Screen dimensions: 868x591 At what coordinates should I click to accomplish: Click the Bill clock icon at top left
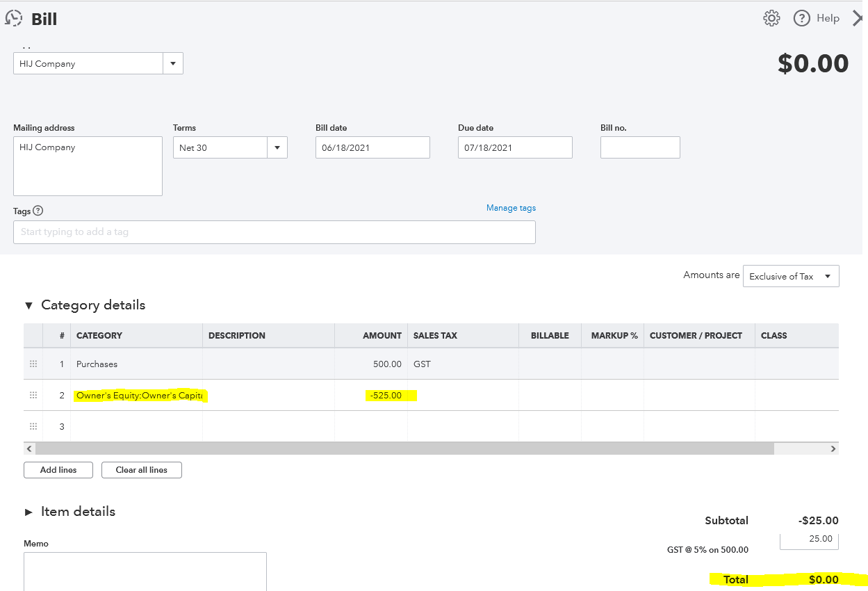(14, 18)
